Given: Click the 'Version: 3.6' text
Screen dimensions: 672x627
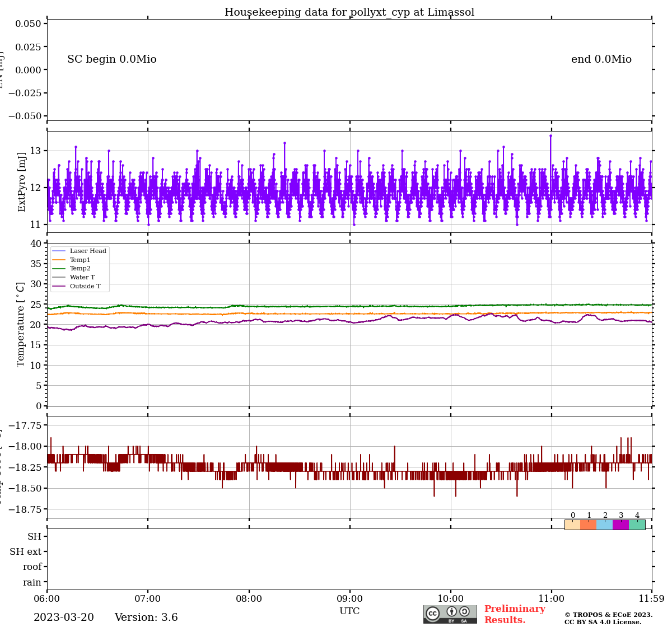Looking at the screenshot, I should click(146, 617).
